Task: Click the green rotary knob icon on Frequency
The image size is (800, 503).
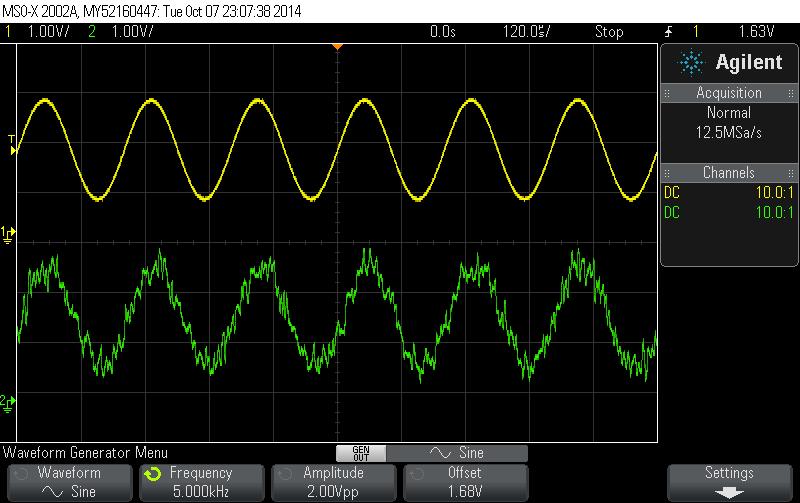Action: (x=152, y=474)
